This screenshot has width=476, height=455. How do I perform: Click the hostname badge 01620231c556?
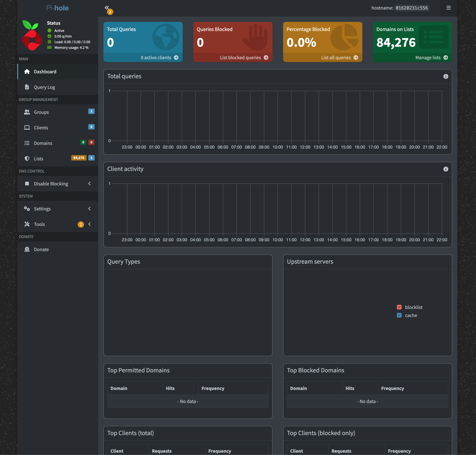click(411, 7)
